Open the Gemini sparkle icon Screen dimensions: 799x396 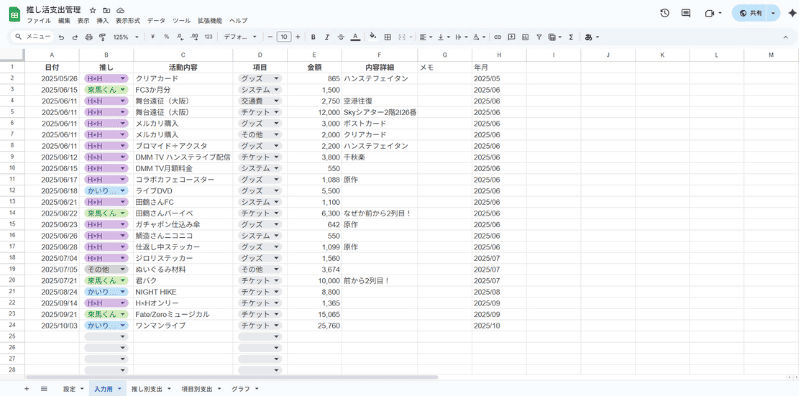792,13
